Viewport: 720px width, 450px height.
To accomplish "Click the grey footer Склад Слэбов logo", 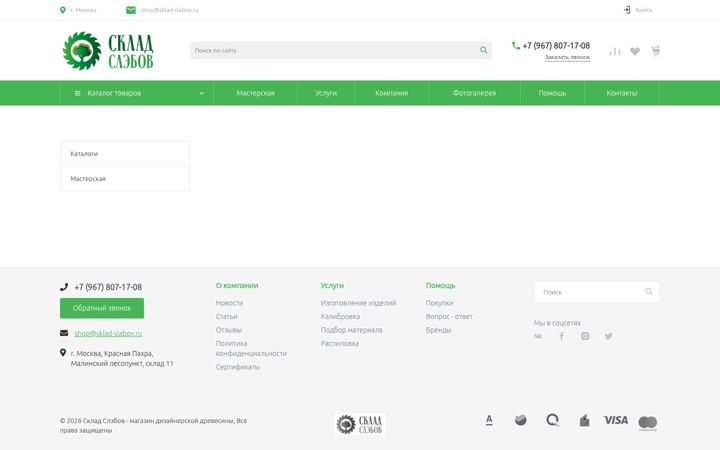I will 360,424.
